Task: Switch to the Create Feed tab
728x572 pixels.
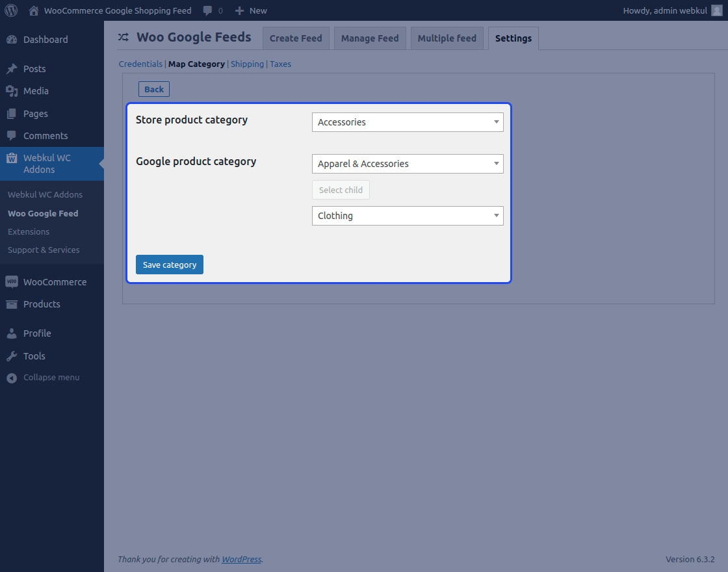Action: pyautogui.click(x=296, y=38)
